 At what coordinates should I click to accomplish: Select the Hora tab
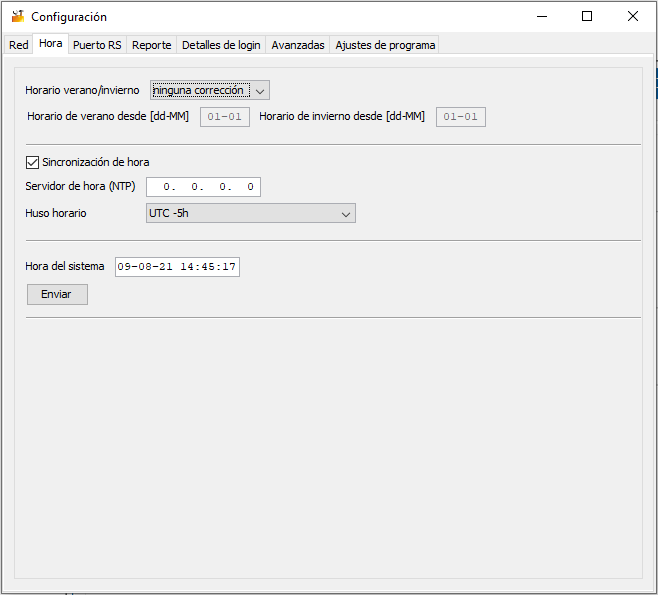[x=50, y=44]
